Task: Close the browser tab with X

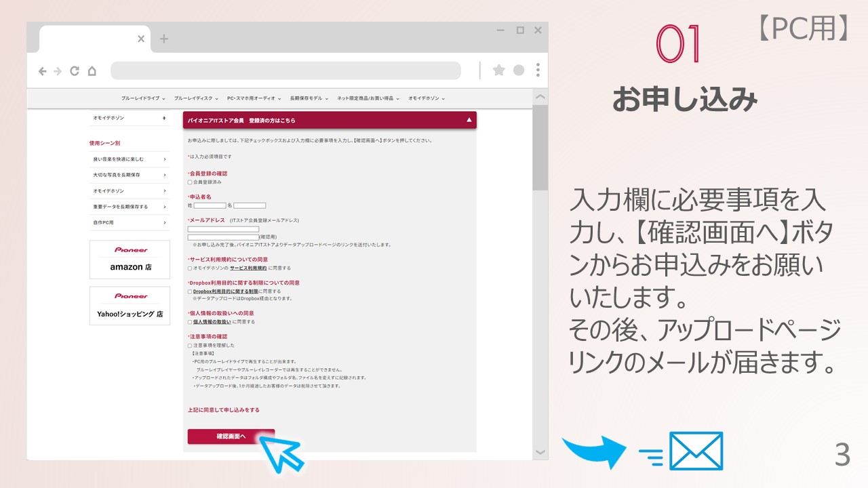Action: [141, 39]
